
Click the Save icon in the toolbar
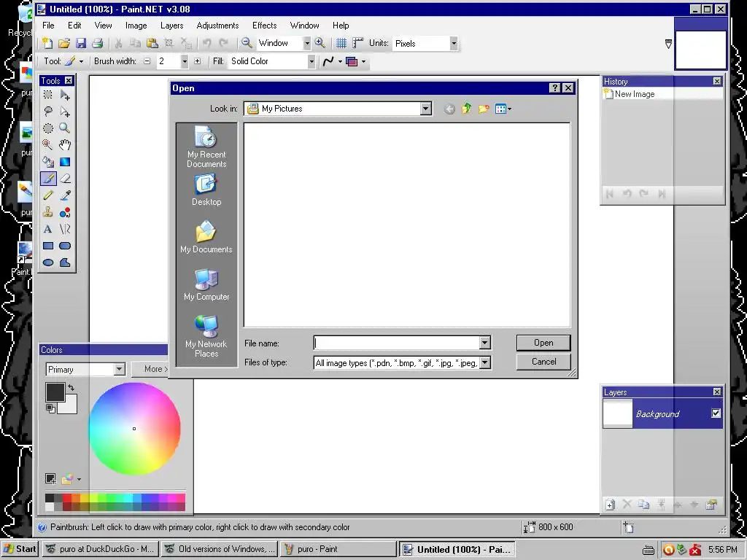pos(81,43)
